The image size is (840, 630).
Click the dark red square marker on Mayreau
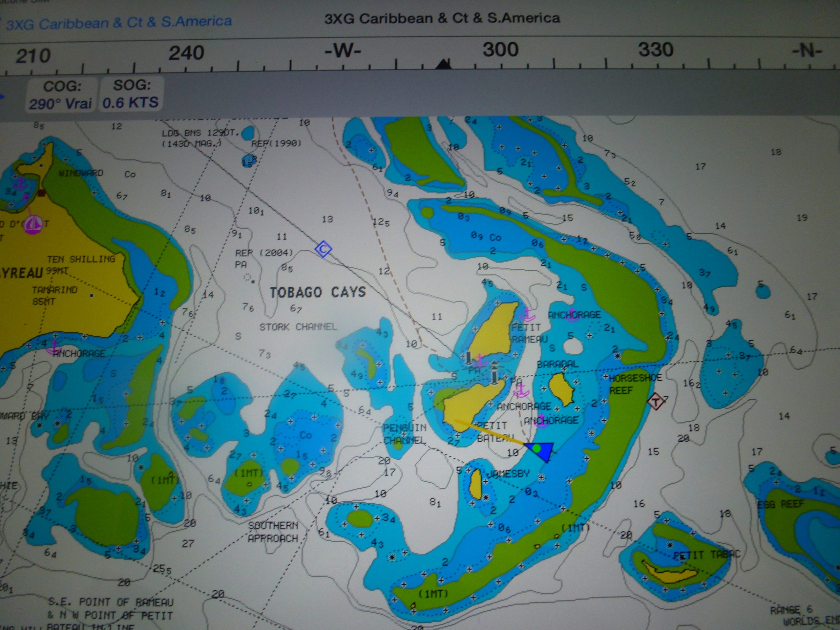(x=41, y=193)
